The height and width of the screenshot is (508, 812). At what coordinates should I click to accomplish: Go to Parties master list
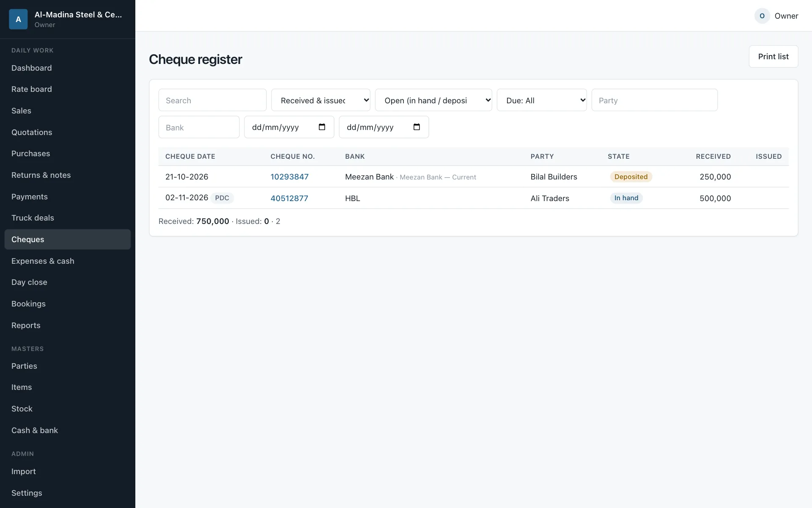[x=68, y=366]
